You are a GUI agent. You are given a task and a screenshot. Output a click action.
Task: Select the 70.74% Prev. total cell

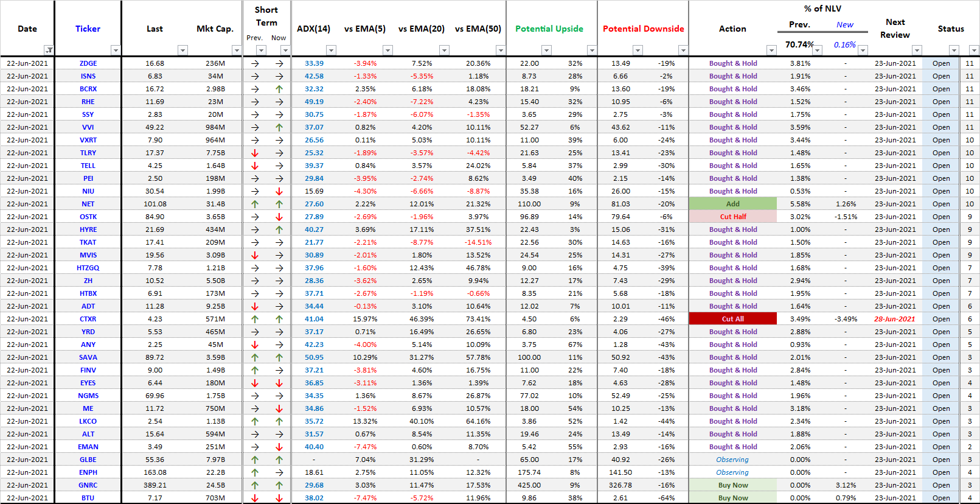(x=799, y=44)
